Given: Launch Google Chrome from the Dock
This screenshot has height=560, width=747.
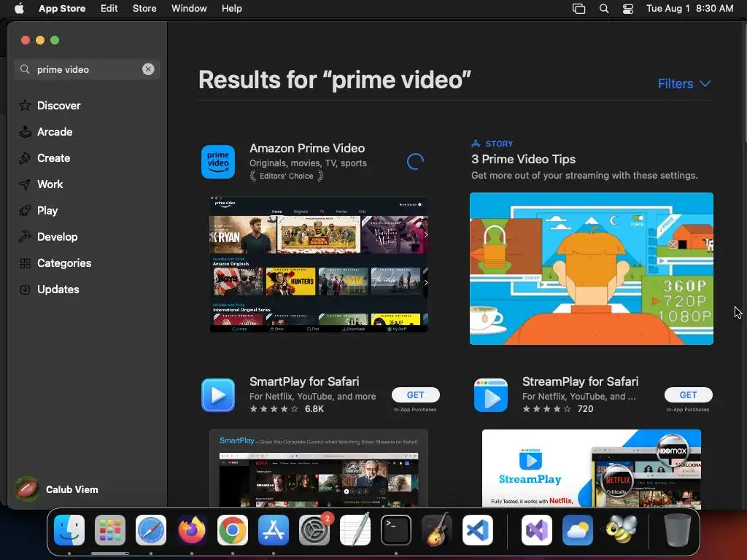Looking at the screenshot, I should [x=233, y=530].
